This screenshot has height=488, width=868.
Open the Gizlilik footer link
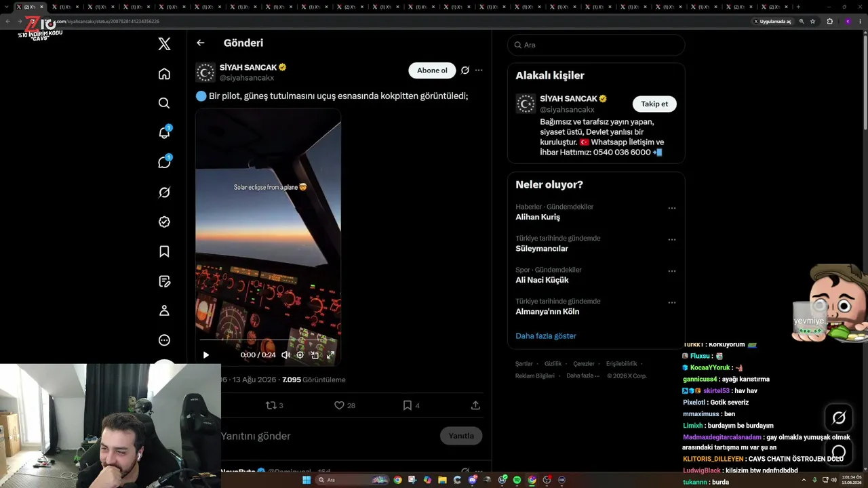tap(553, 364)
